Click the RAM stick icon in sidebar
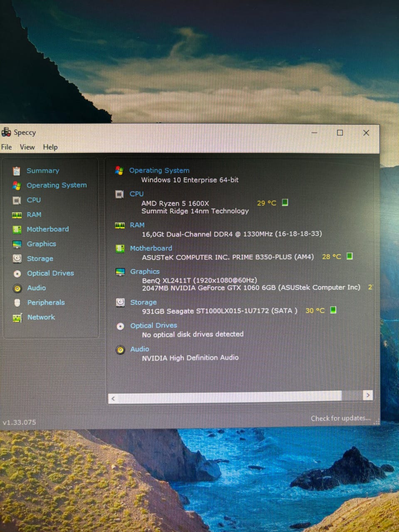 pos(17,215)
